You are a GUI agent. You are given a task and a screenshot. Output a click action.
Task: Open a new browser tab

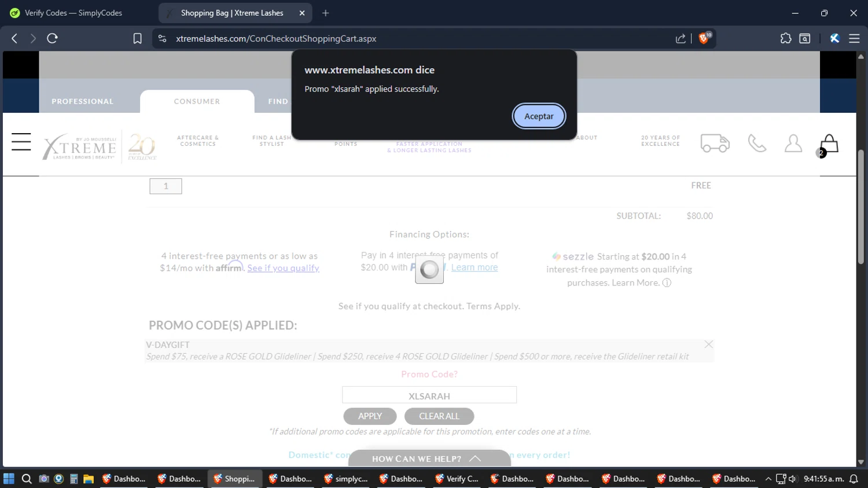point(326,13)
